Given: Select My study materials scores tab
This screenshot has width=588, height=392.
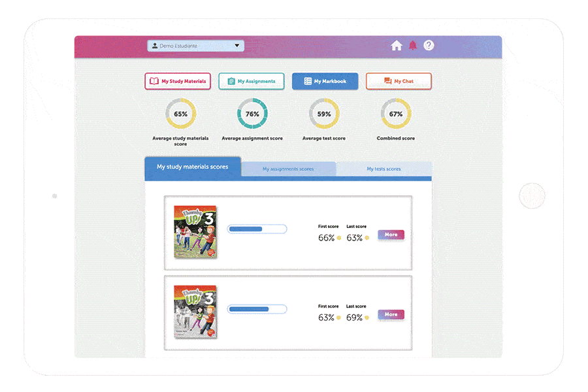Looking at the screenshot, I should click(193, 167).
